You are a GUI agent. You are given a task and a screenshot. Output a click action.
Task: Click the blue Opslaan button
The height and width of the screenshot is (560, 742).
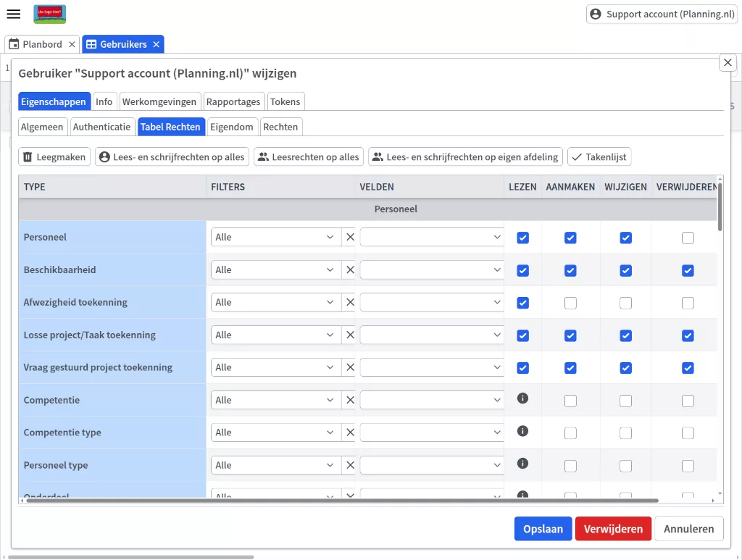543,529
